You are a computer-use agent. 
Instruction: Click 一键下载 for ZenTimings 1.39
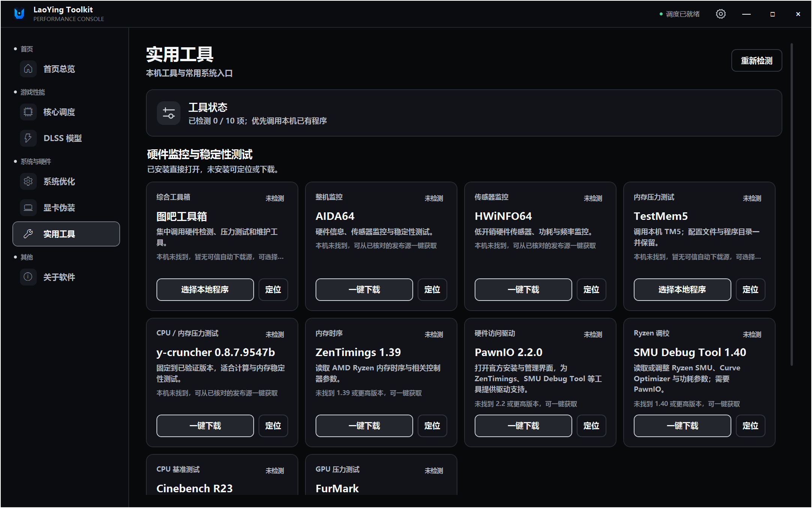click(364, 426)
